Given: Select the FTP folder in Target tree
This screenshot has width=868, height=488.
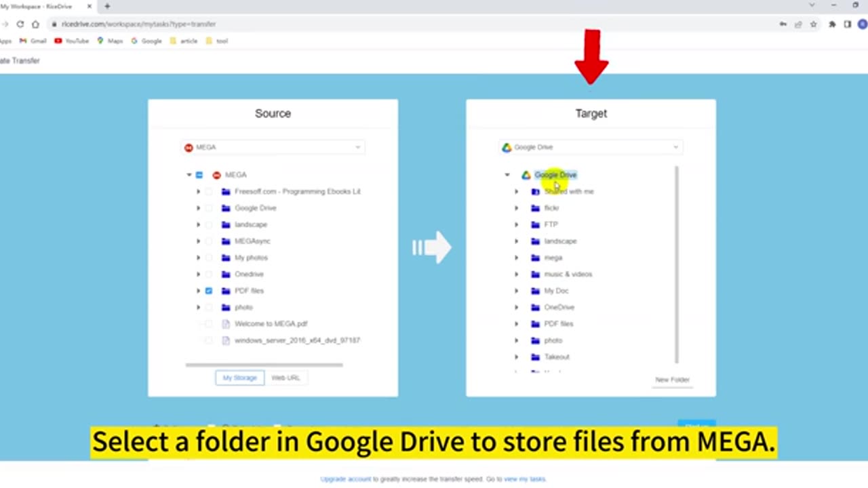Looking at the screenshot, I should [x=551, y=224].
